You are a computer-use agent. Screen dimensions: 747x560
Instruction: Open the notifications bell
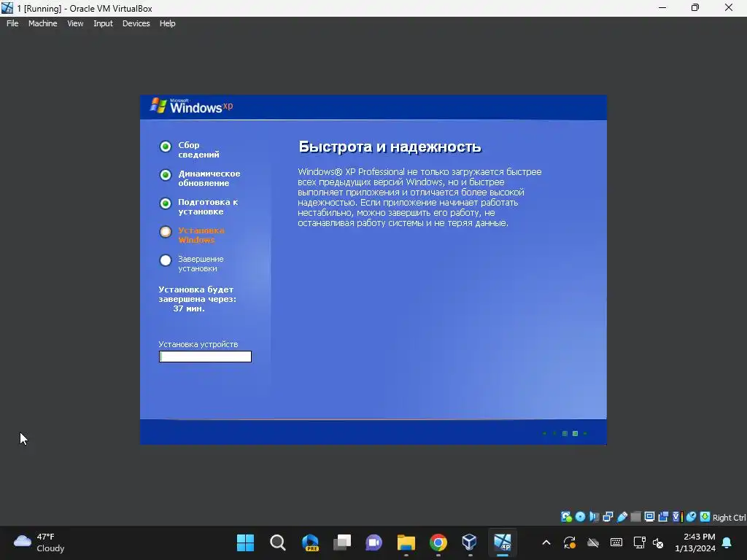(727, 542)
